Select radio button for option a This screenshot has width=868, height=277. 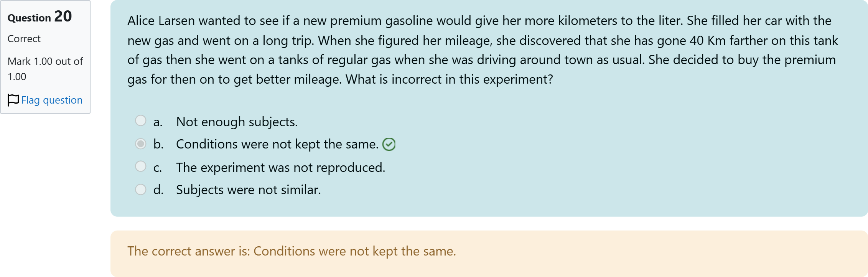click(141, 121)
